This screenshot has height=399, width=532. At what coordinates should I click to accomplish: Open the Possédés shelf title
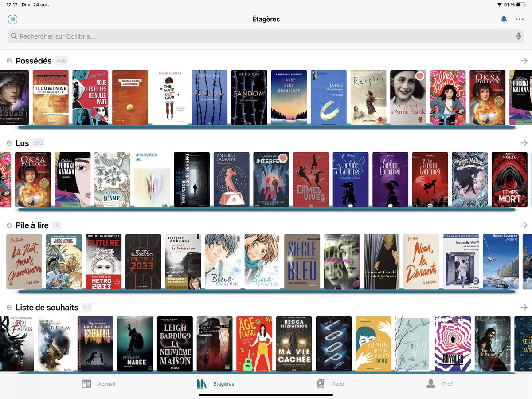(x=34, y=61)
